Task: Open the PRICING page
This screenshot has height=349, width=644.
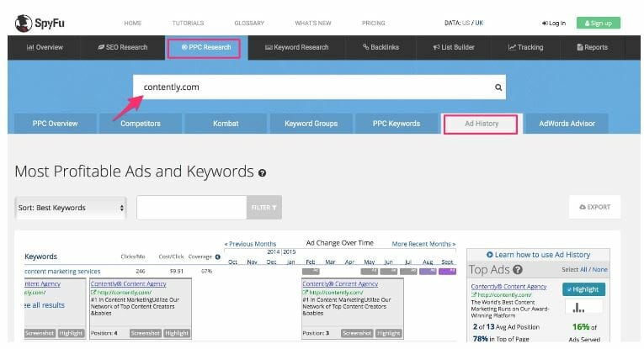Action: [x=373, y=23]
